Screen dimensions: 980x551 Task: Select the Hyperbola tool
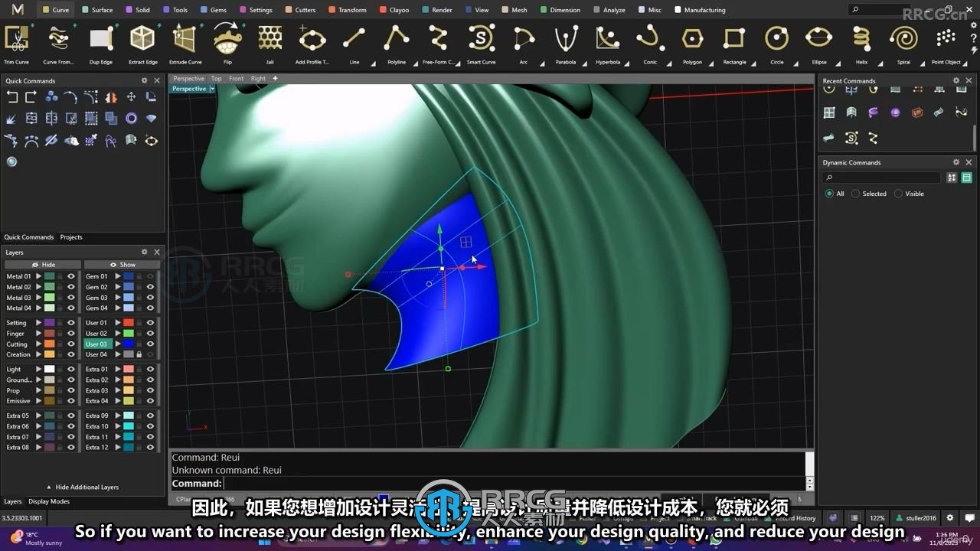[x=608, y=44]
